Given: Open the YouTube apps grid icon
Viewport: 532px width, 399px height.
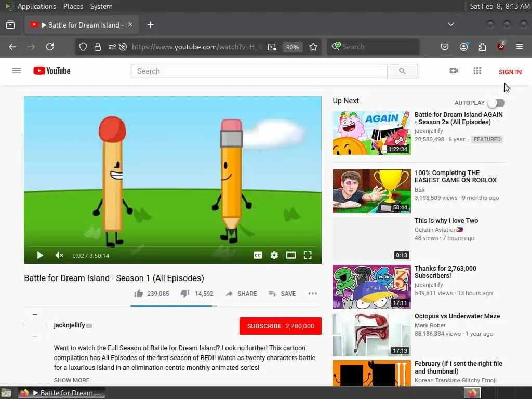Looking at the screenshot, I should [477, 71].
